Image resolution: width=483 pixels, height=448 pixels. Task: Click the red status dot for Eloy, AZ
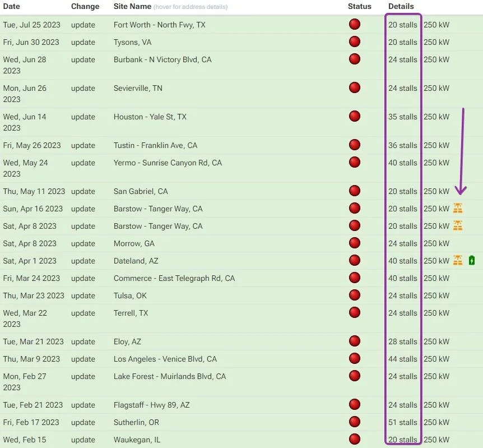coord(355,341)
